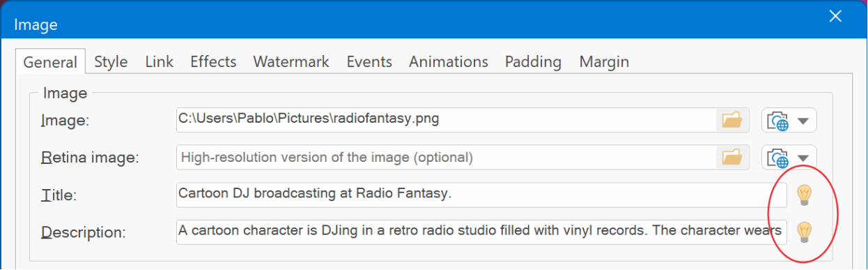Open folder browser for Image path

point(732,120)
